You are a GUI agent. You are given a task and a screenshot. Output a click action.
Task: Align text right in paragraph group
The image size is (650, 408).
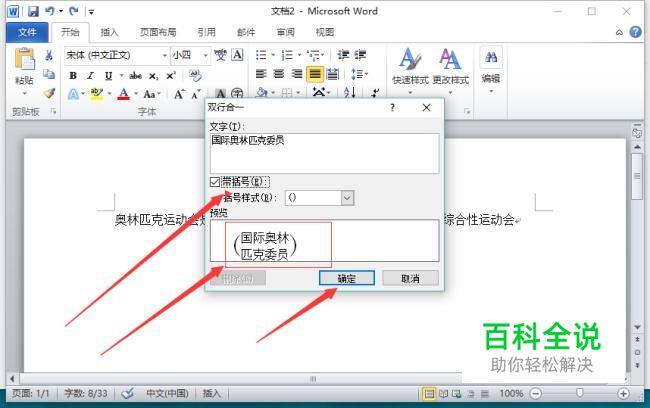coord(297,74)
